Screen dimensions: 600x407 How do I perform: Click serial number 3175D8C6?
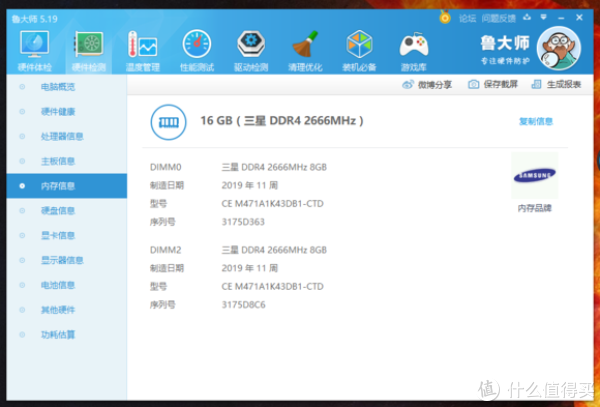coord(243,305)
